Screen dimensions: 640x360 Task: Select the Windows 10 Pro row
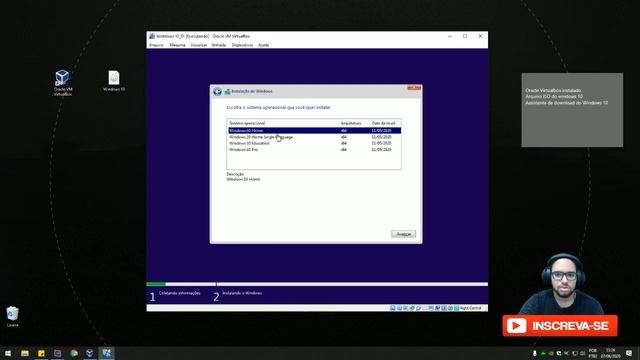[x=314, y=150]
